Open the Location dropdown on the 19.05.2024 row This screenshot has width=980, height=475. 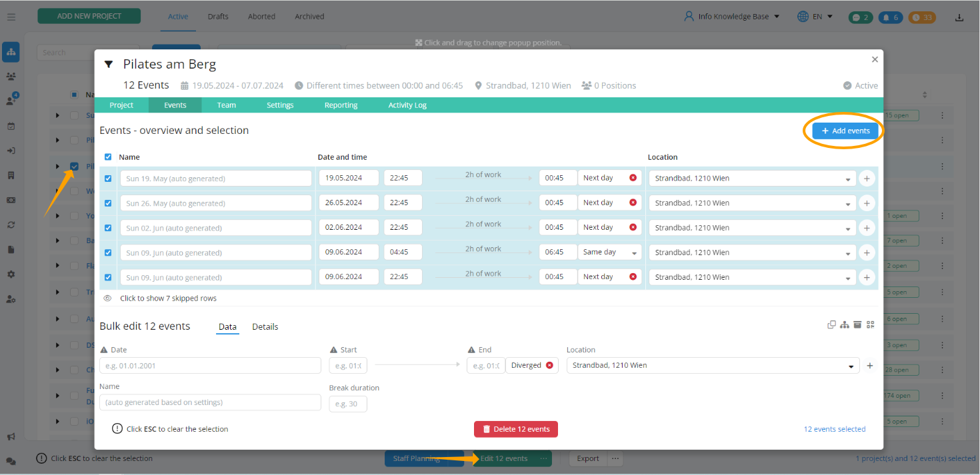(752, 179)
